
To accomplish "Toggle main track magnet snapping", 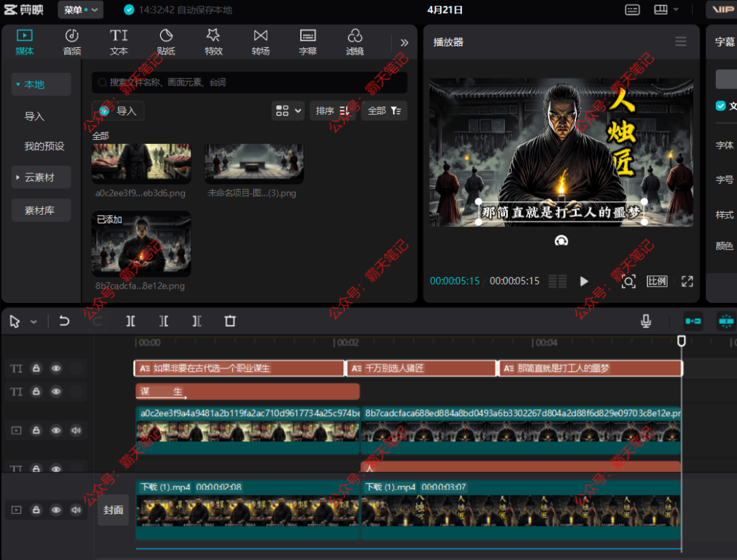I will click(693, 321).
